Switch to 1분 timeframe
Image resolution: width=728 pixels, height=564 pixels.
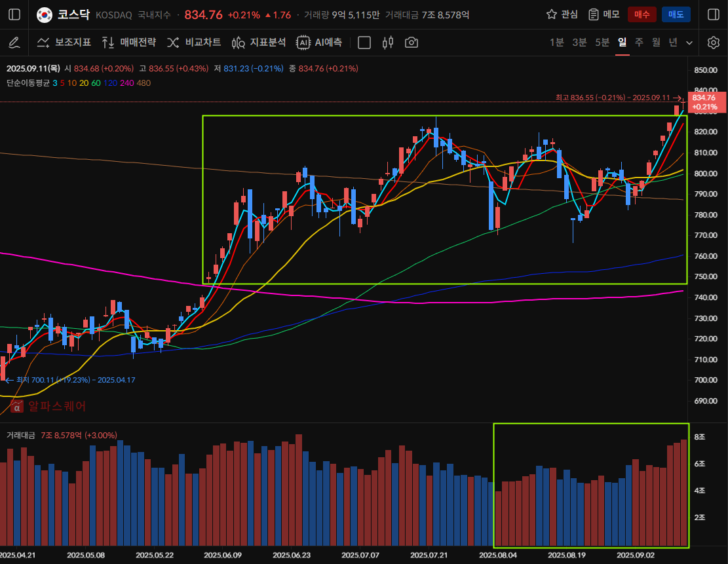(x=557, y=43)
